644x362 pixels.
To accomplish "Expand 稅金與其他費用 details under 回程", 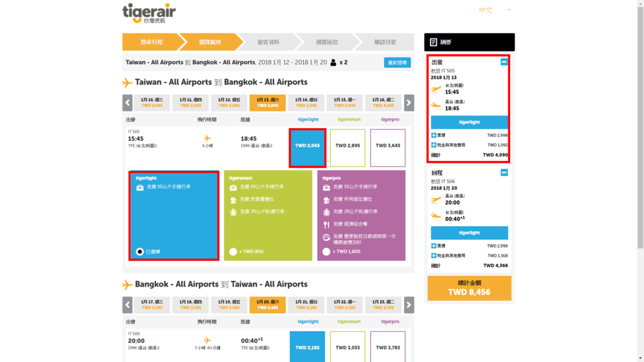I will pyautogui.click(x=434, y=256).
